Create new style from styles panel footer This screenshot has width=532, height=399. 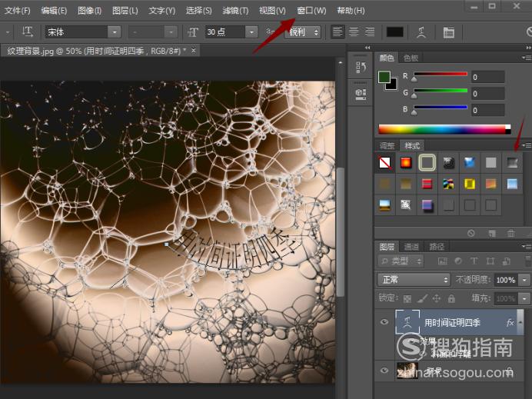click(492, 233)
